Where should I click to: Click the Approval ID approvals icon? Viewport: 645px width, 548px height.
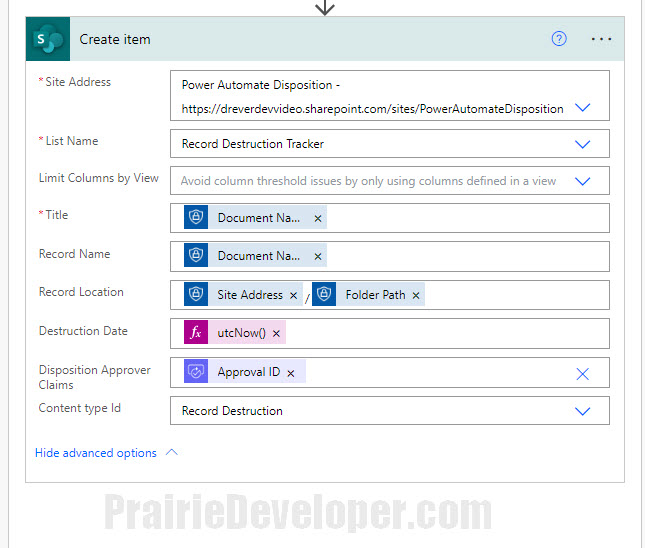click(196, 372)
